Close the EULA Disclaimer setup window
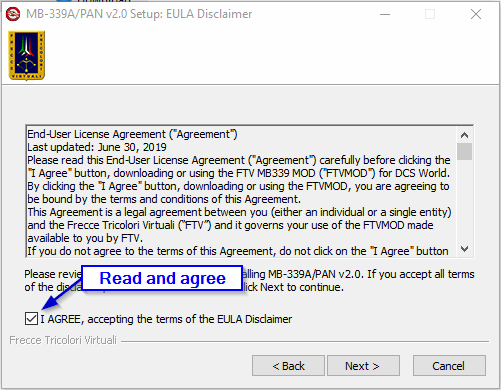The height and width of the screenshot is (390, 501). [476, 14]
